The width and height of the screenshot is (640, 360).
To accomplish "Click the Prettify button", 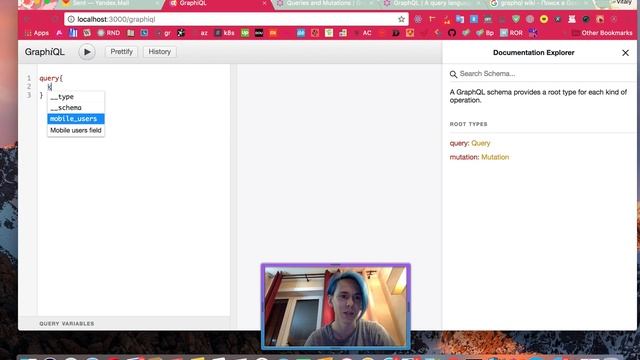I will 121,52.
